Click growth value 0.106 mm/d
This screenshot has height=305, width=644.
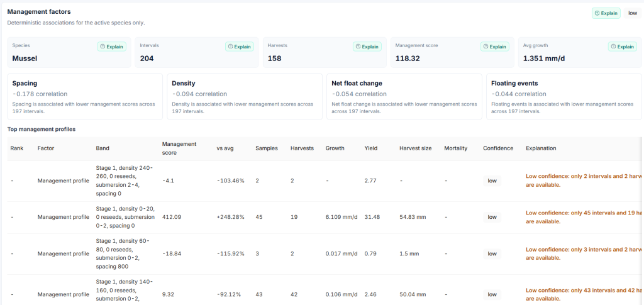tap(341, 294)
